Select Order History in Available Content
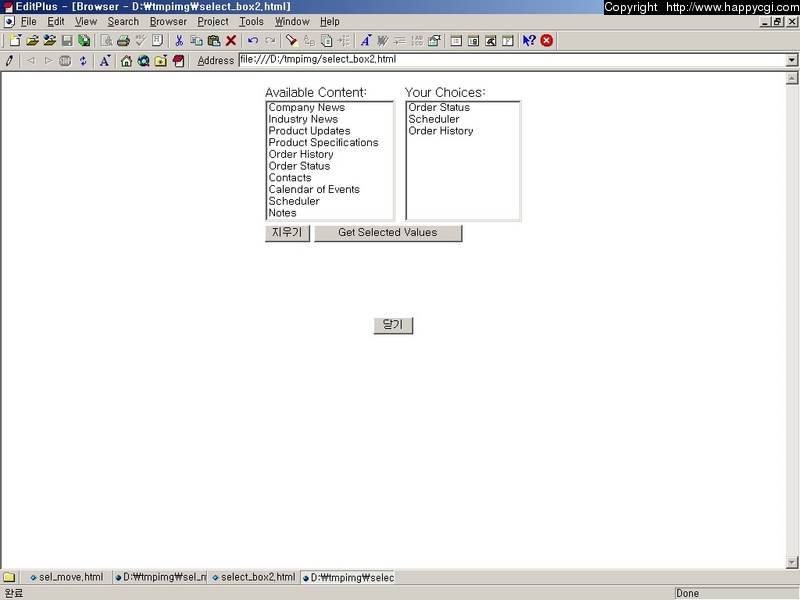Viewport: 800px width, 600px height. tap(330, 155)
